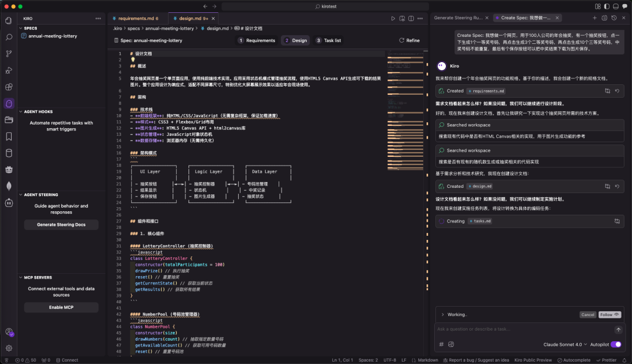
Task: Open editor more actions ellipsis
Action: (x=420, y=19)
